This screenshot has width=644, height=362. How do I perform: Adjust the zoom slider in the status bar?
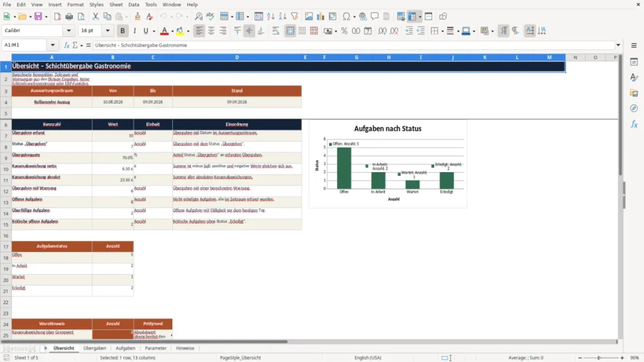[x=599, y=358]
